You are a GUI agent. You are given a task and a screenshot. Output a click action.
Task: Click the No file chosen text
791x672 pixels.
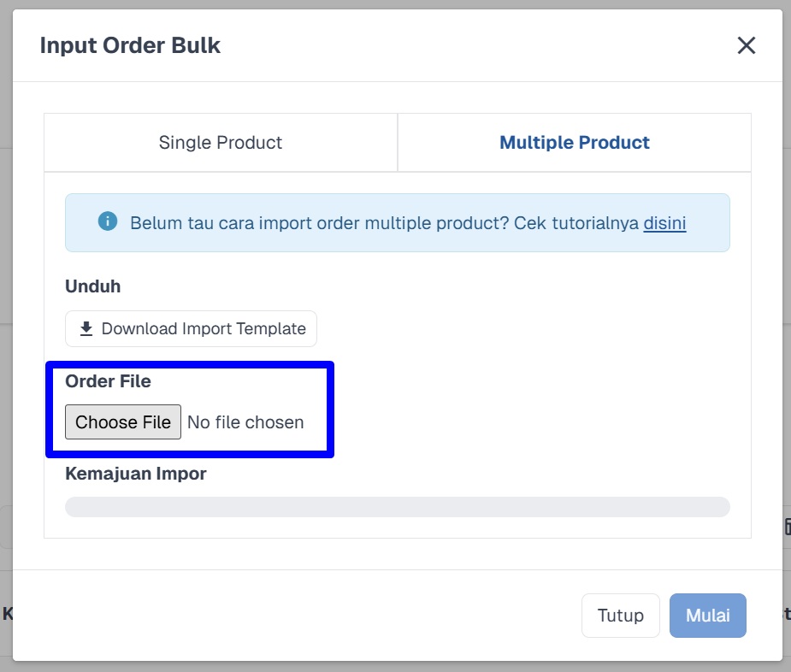245,421
